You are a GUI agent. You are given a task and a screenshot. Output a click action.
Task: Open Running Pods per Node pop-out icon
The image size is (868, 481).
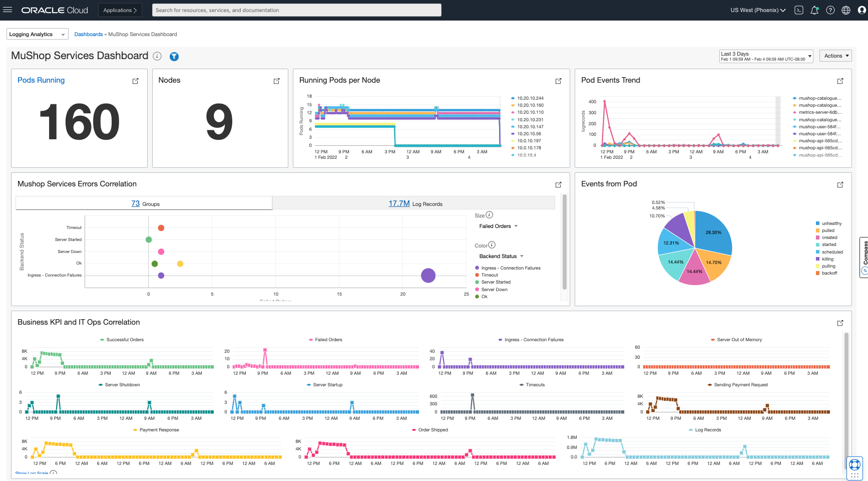(x=558, y=81)
